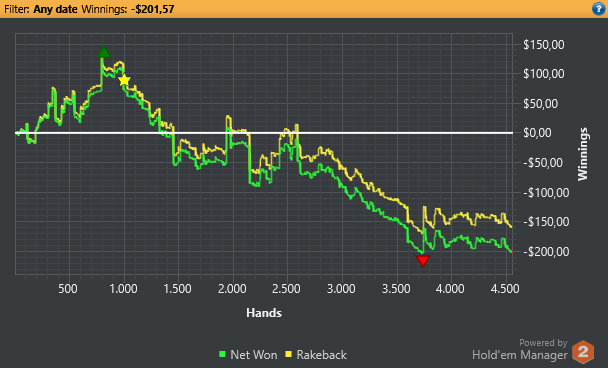Click the yellow Rakeback color square
Screen dimensions: 608x368
point(289,354)
